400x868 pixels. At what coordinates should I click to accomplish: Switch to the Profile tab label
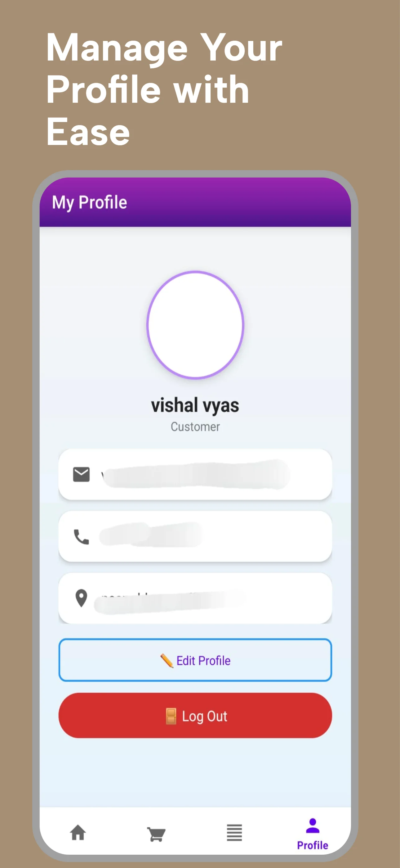pyautogui.click(x=313, y=845)
